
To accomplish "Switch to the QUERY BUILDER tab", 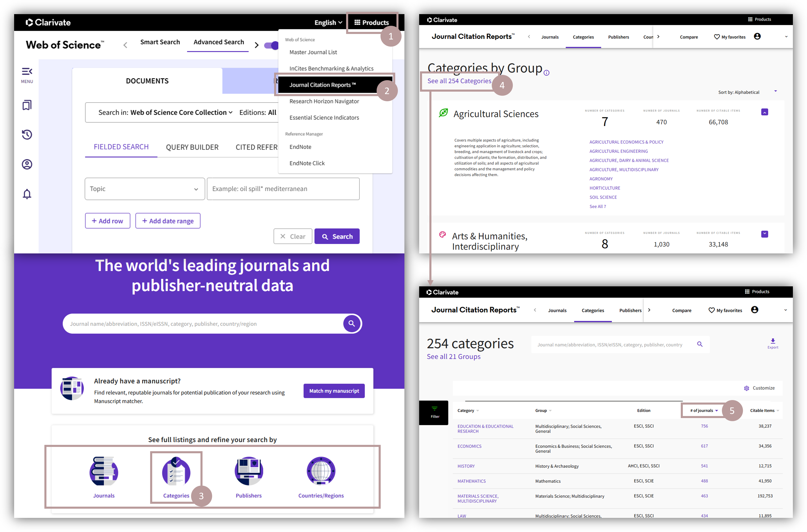I will 192,147.
